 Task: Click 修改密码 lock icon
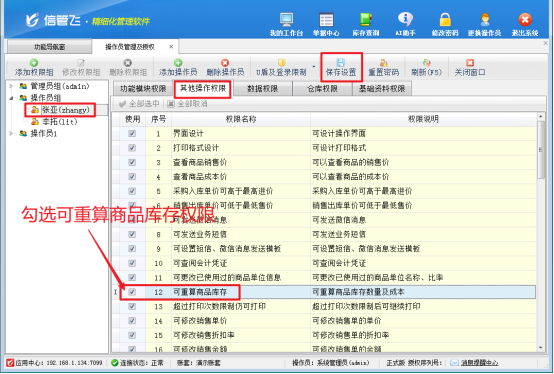445,20
